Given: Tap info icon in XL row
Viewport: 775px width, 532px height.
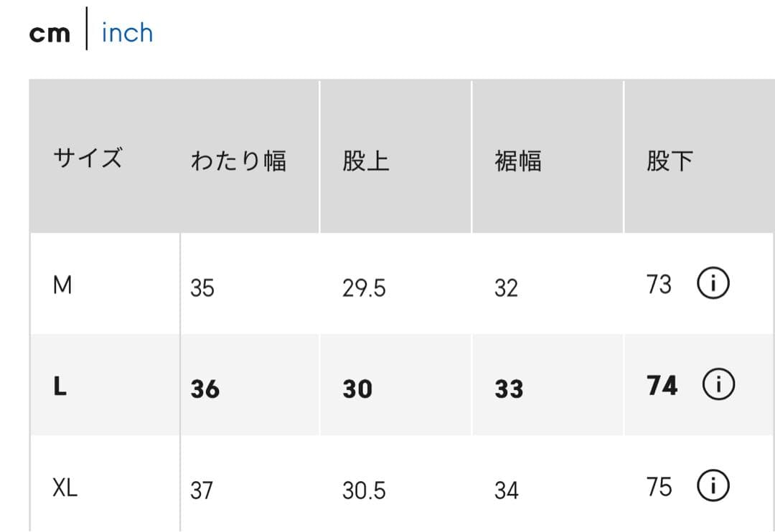Looking at the screenshot, I should tap(713, 488).
